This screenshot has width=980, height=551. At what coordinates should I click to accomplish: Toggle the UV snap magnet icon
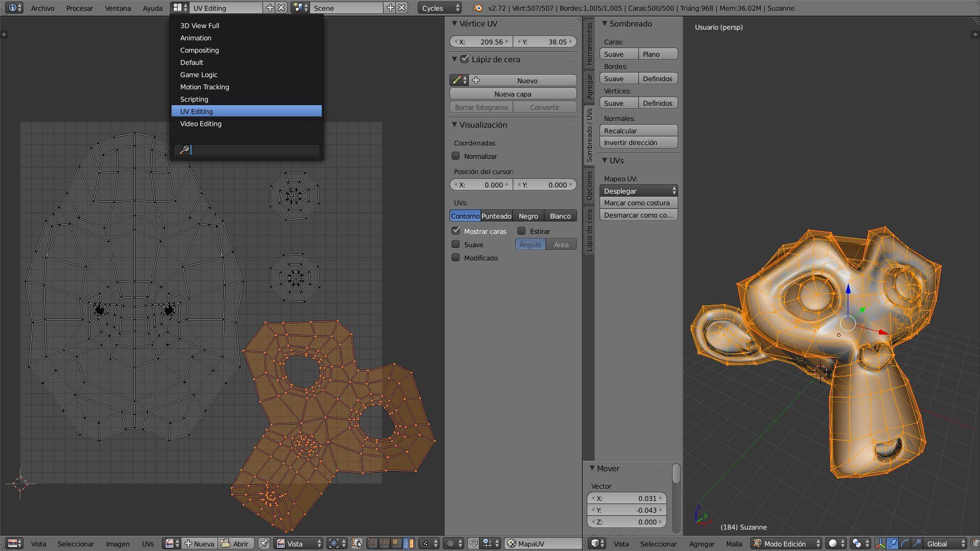(473, 543)
